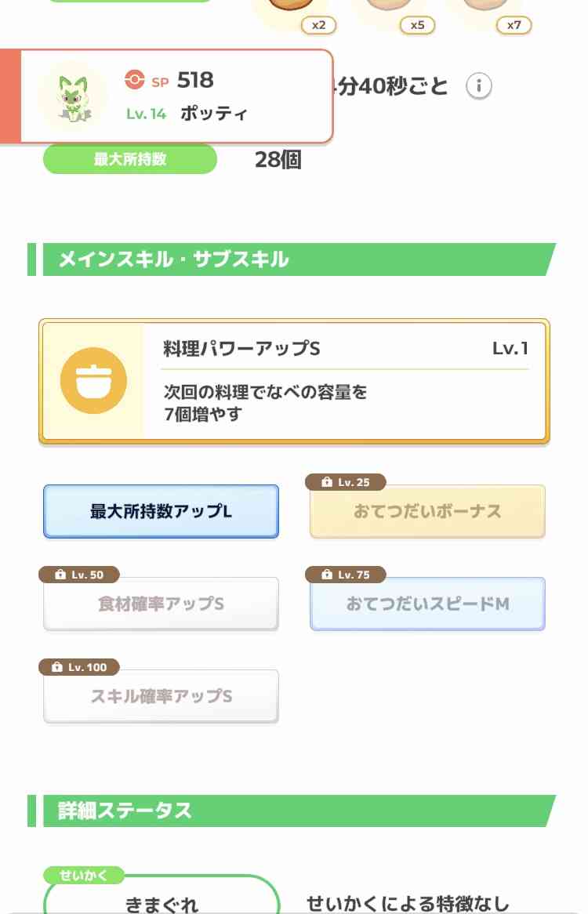Screen dimensions: 588x914
Task: Tap the lock icon on Lv. 50 badge
Action: 60,575
